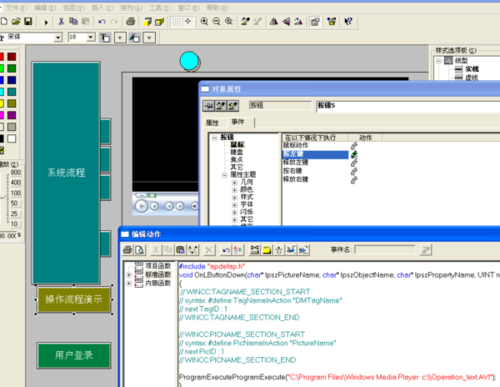Image resolution: width=500 pixels, height=387 pixels.
Task: Toggle the Object properties toolbar icon
Action: (315, 22)
